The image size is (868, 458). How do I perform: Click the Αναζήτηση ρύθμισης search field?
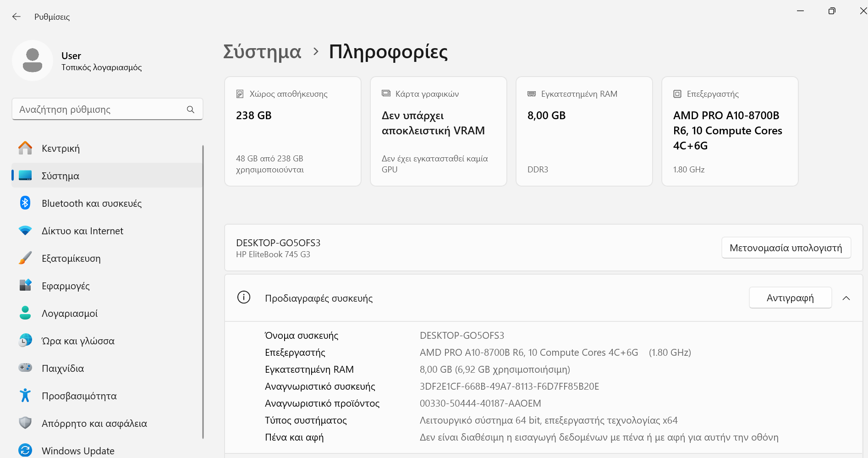tap(107, 109)
